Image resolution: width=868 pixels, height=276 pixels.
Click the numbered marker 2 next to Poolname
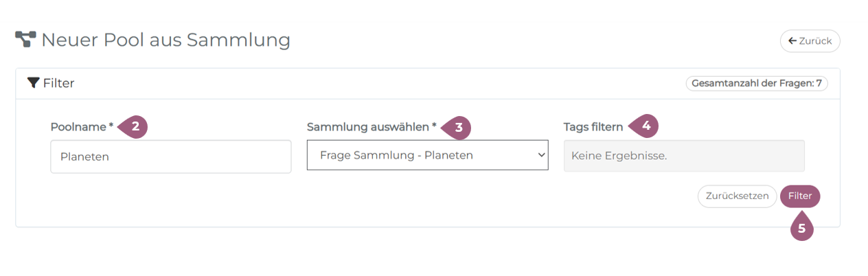click(135, 127)
